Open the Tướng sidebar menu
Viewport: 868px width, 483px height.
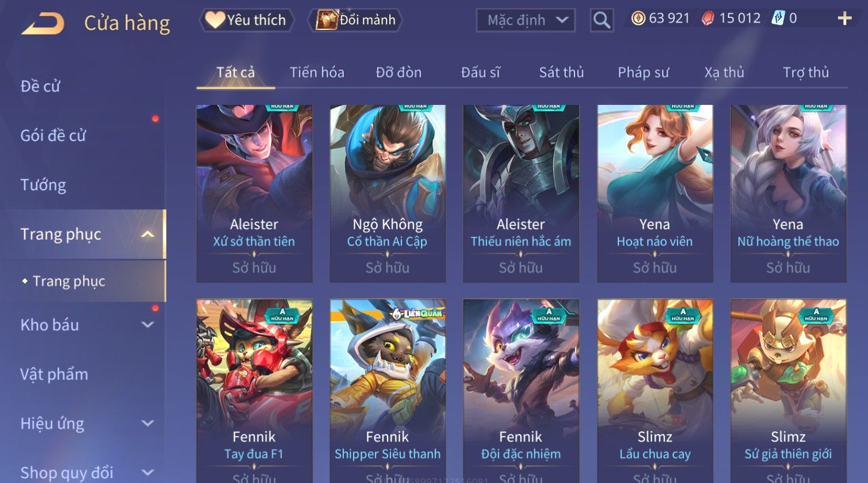(43, 184)
